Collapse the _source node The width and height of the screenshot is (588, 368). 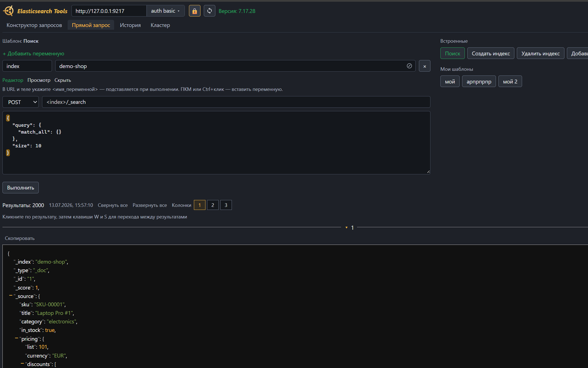[x=11, y=296]
